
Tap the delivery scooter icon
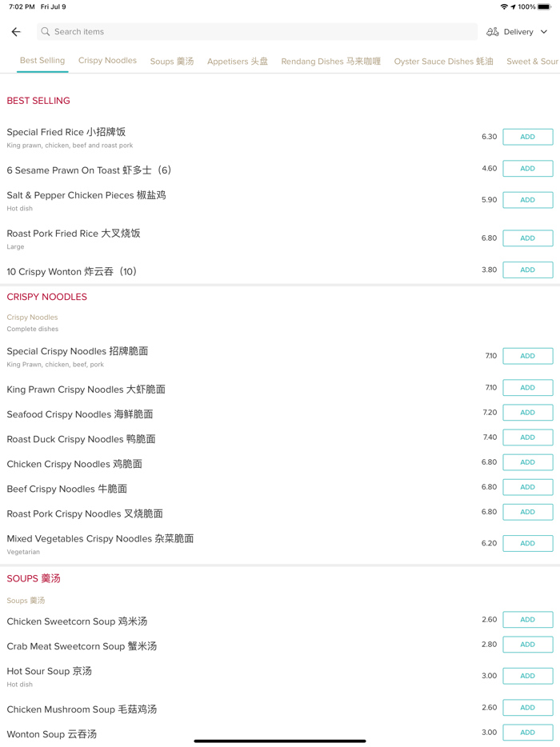coord(493,32)
